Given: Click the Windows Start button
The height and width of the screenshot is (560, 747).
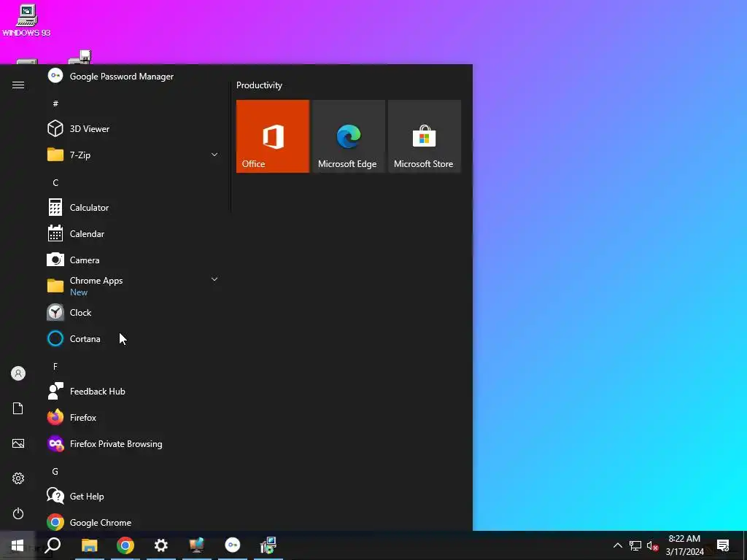Looking at the screenshot, I should click(18, 545).
